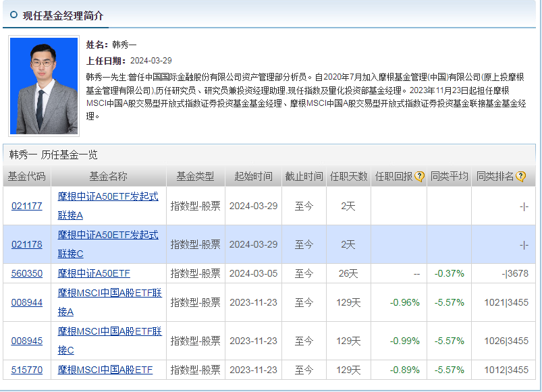Click start date 2024-03-05 for 560350

pyautogui.click(x=253, y=273)
